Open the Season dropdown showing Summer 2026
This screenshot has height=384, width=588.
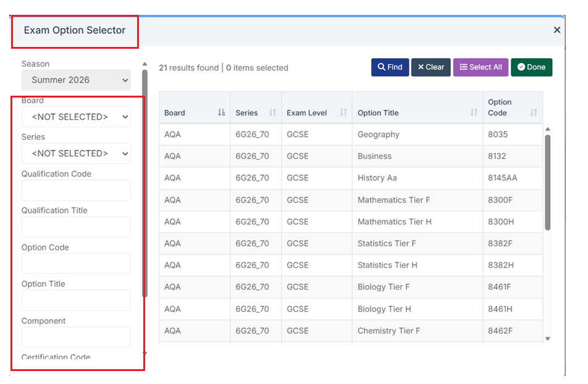pos(76,80)
